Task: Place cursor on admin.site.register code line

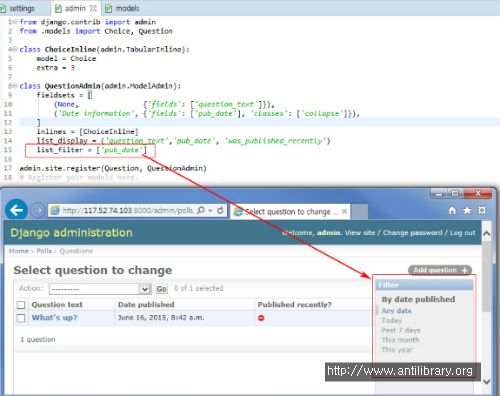Action: click(x=113, y=168)
